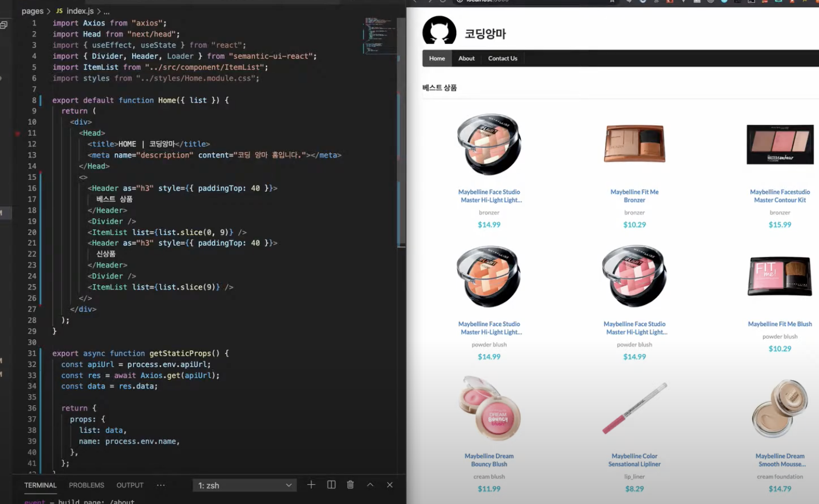Click the Dream Smooth Mousse product image
This screenshot has width=819, height=504.
[x=780, y=408]
